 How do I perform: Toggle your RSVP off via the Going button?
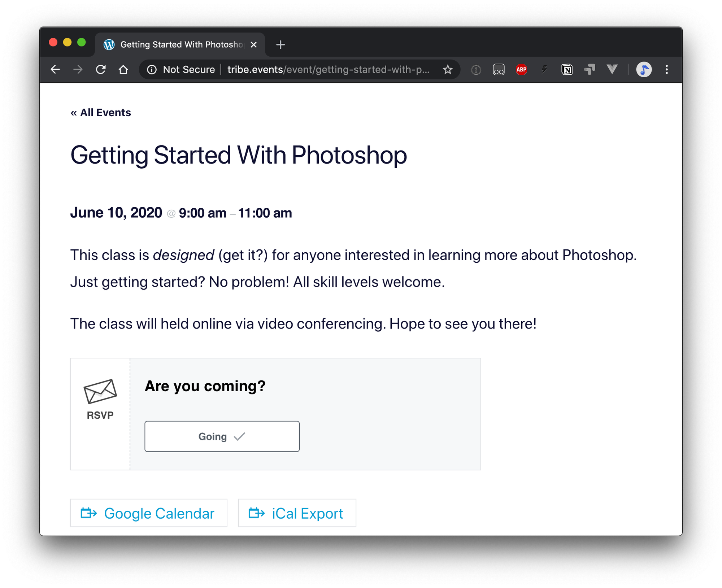click(x=222, y=436)
